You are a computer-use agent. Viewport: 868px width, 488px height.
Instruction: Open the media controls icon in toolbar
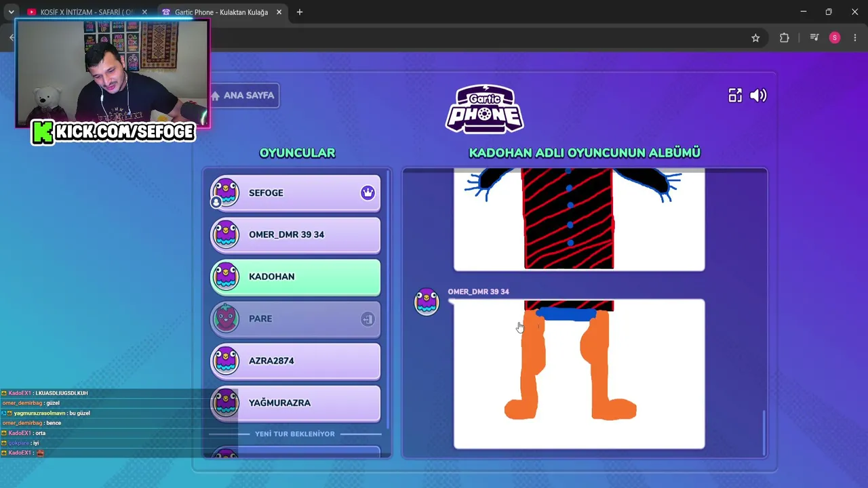(814, 38)
